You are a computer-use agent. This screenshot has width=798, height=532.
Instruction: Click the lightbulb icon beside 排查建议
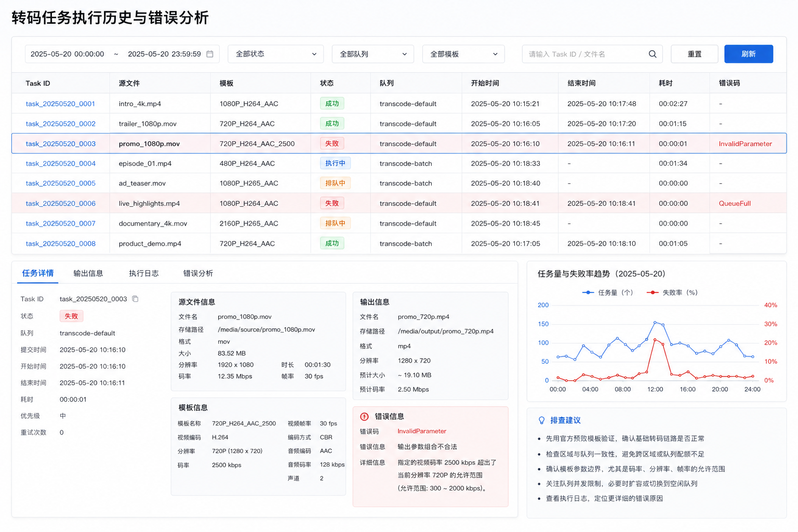[541, 420]
